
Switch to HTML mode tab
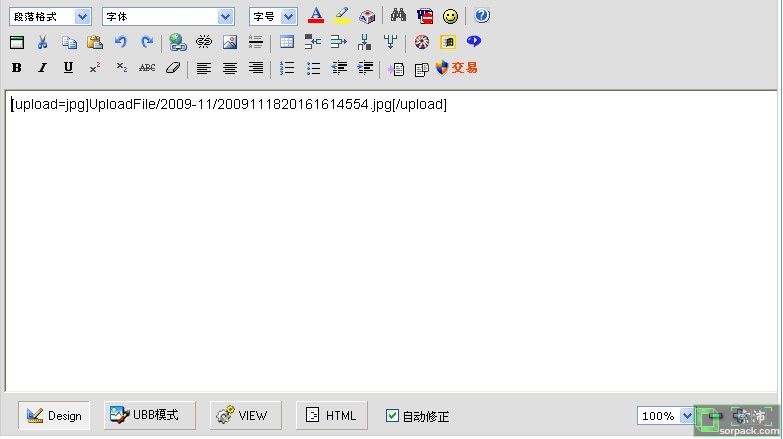(x=331, y=416)
